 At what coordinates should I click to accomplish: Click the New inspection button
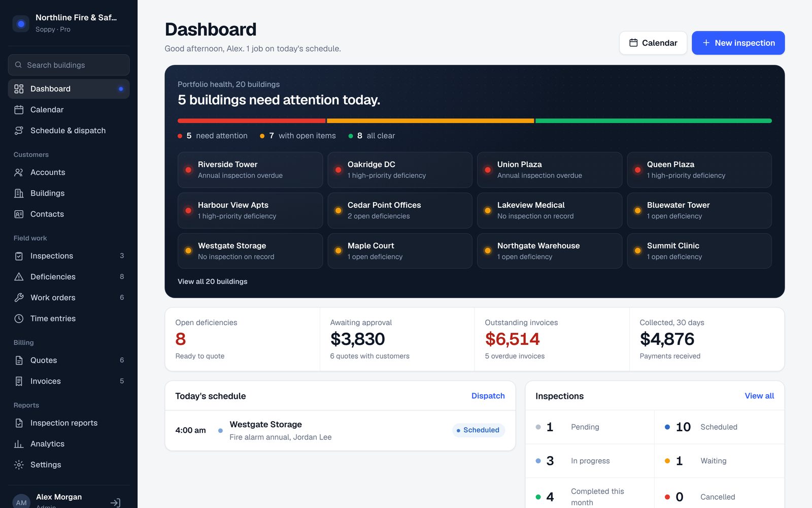pos(738,43)
